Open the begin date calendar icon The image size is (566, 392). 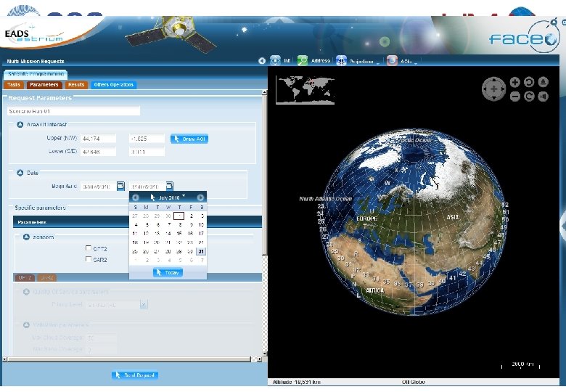(x=121, y=186)
